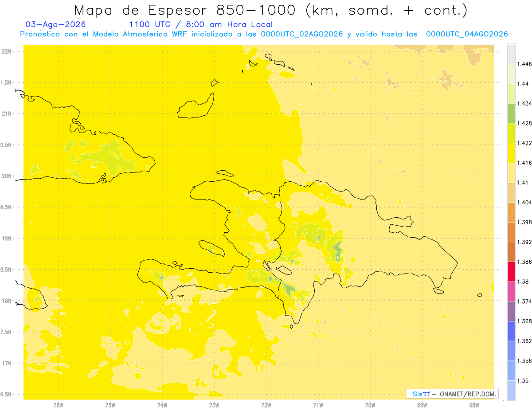Pick the red legend swatch above 1.38
The width and height of the screenshot is (532, 411).
click(x=511, y=271)
